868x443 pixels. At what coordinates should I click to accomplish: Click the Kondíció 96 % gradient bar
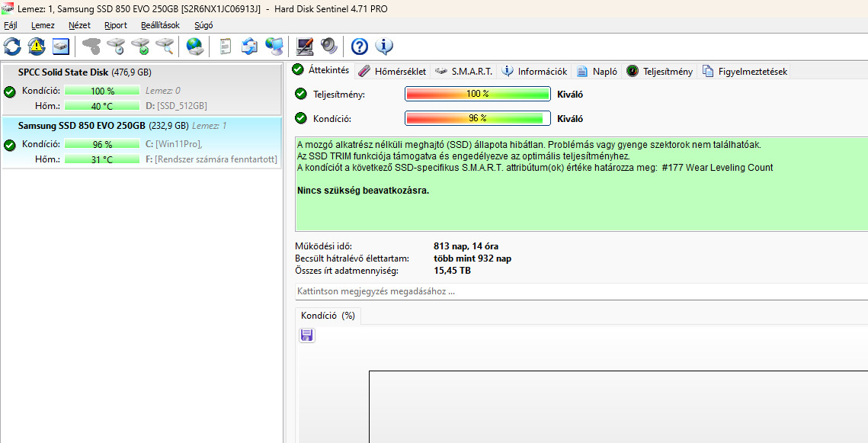(x=478, y=118)
